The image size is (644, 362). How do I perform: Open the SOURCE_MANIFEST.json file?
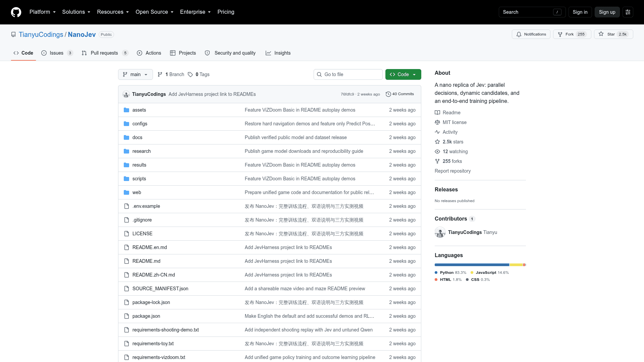coord(160,289)
